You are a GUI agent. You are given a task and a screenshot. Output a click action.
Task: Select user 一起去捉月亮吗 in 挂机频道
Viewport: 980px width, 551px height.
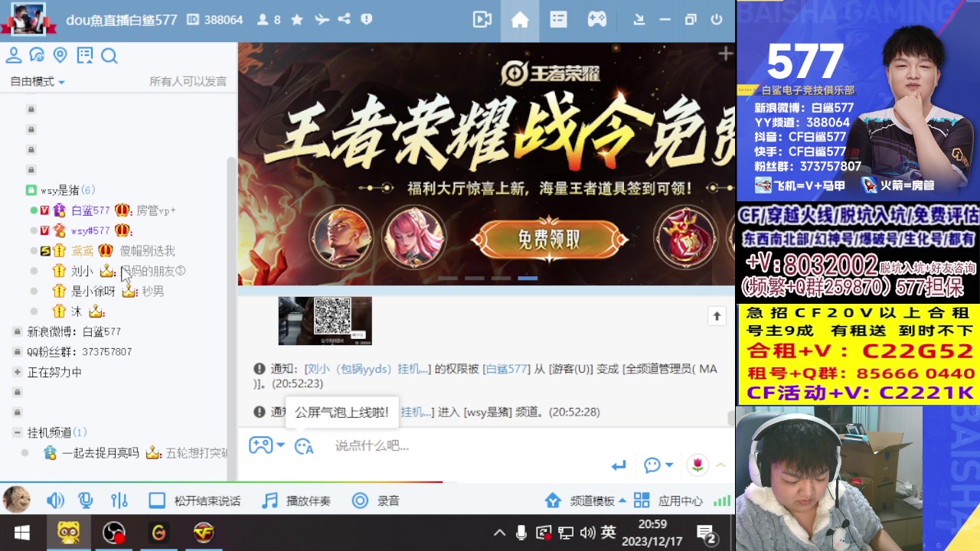pyautogui.click(x=100, y=453)
